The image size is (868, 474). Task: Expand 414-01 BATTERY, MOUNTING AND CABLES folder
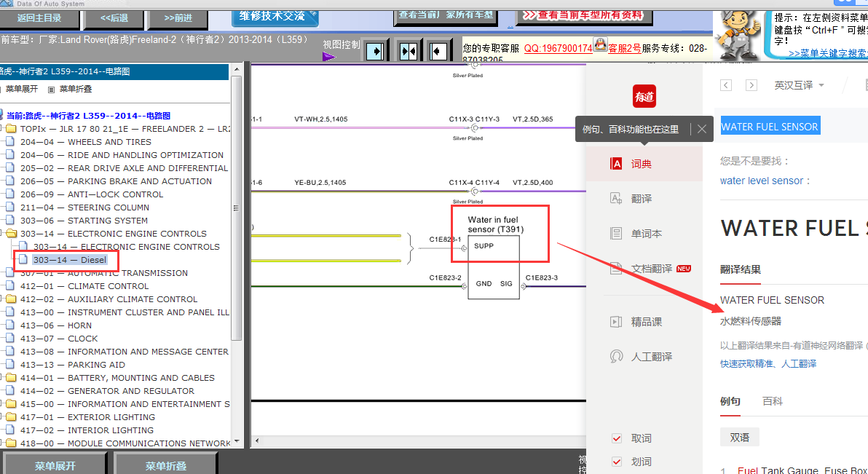click(10, 378)
